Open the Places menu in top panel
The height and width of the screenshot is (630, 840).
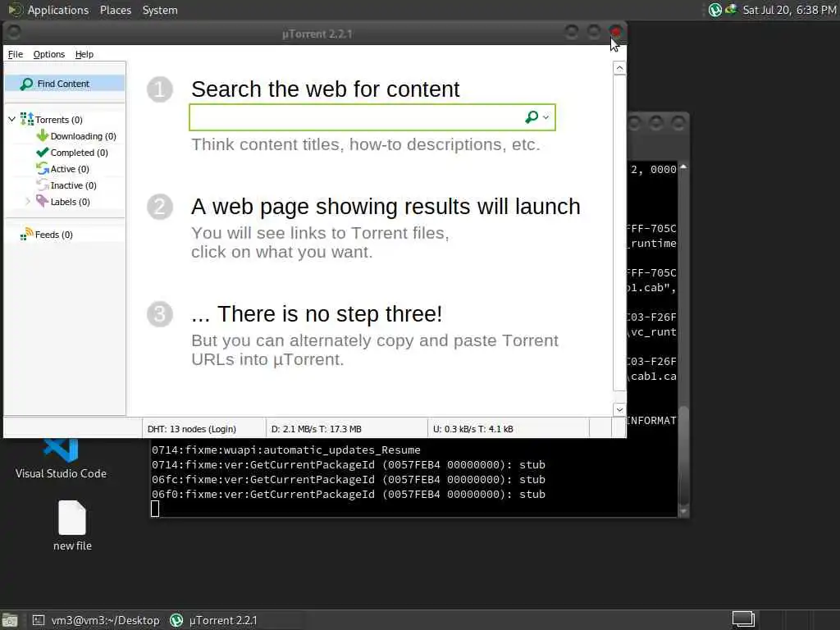(x=115, y=10)
